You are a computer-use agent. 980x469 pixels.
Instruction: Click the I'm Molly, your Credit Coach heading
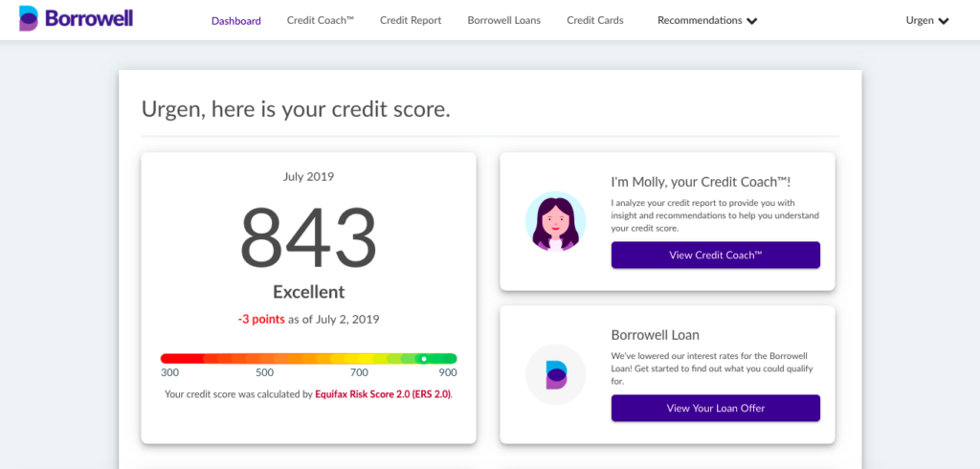(702, 182)
